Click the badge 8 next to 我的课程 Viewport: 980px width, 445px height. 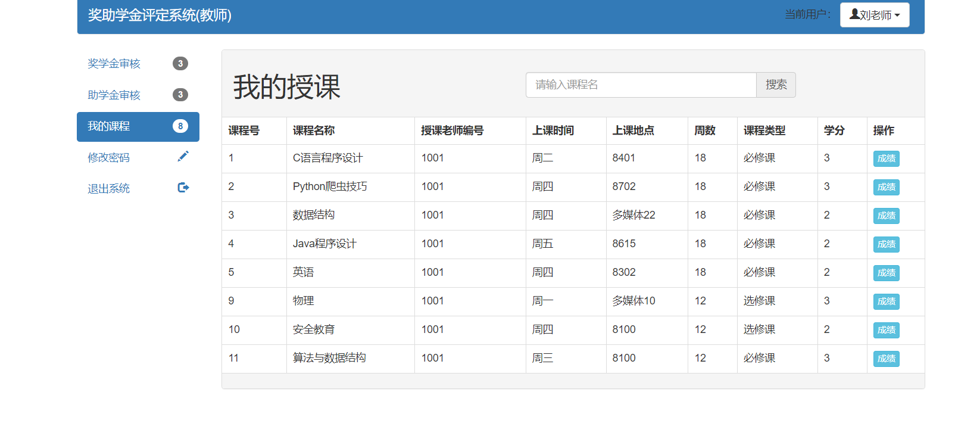[x=180, y=126]
